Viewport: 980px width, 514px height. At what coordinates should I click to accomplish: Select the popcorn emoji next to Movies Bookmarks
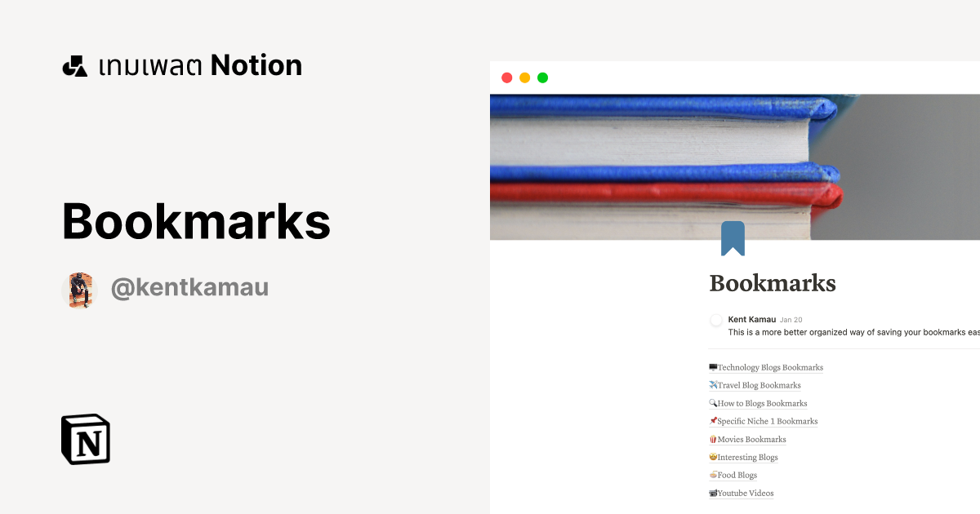coord(712,439)
